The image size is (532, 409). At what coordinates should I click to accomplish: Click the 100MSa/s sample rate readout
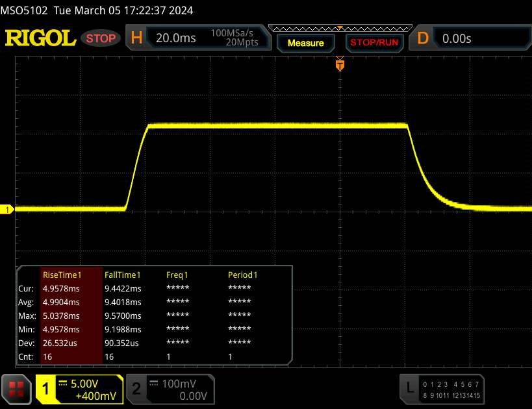(232, 33)
